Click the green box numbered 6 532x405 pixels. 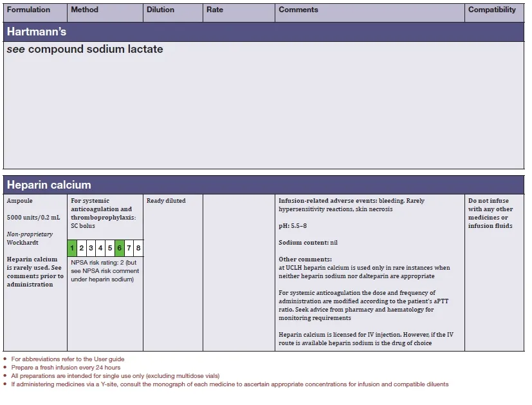120,248
